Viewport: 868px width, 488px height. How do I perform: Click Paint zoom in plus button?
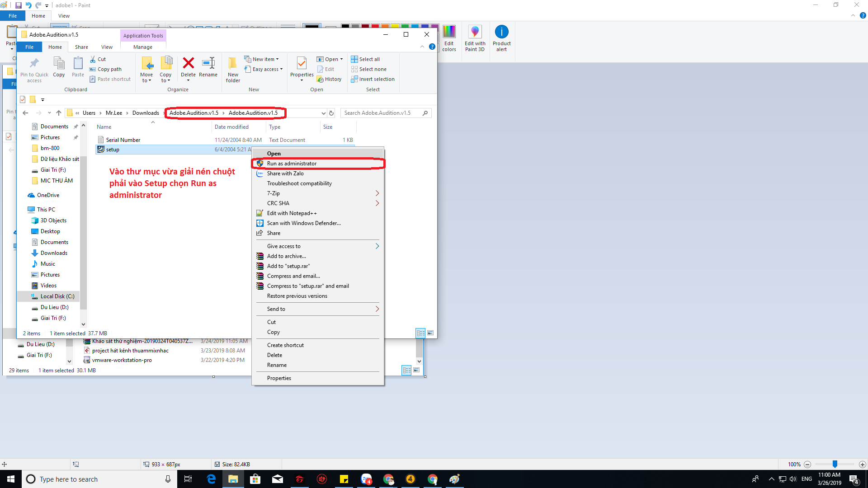[863, 464]
